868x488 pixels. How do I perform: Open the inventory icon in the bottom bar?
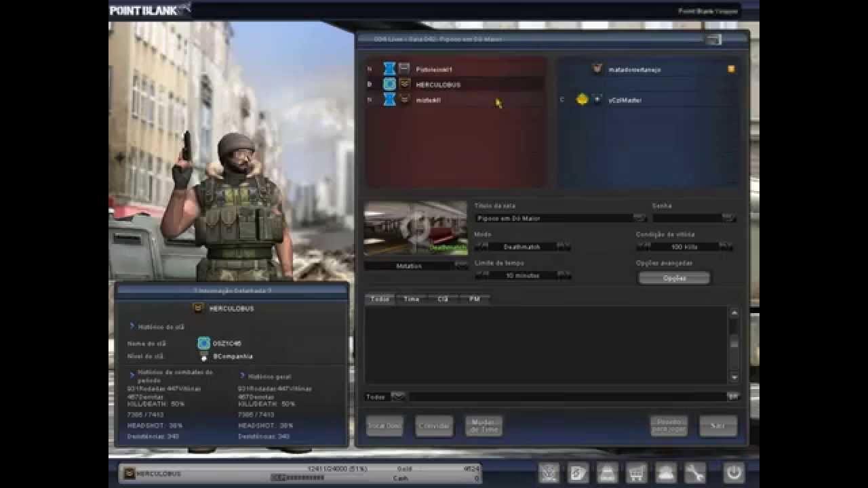click(607, 472)
